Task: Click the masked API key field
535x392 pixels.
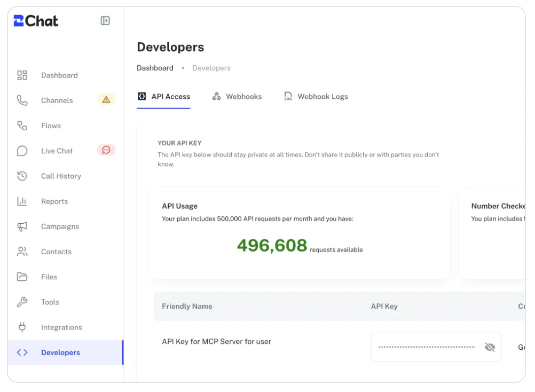Action: pos(436,347)
